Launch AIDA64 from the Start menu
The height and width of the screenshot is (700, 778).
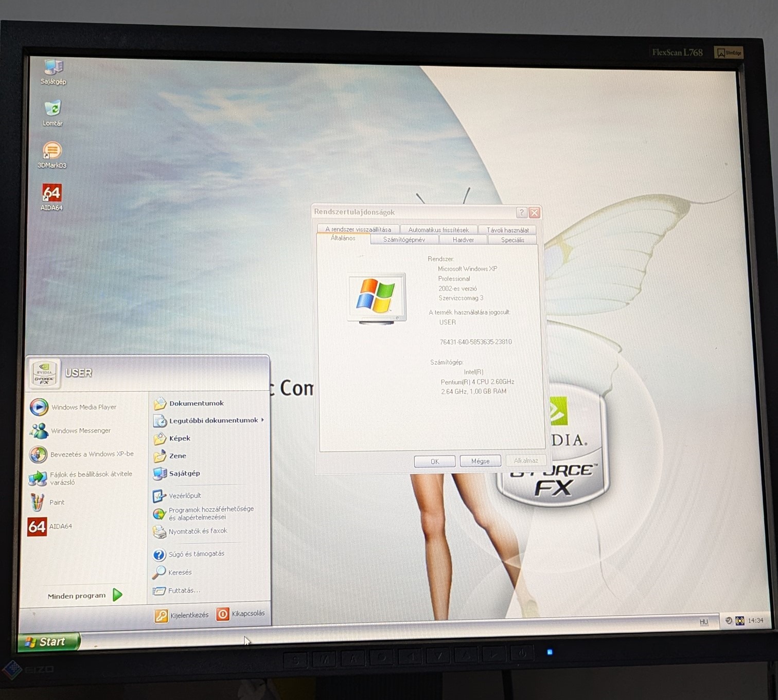coord(50,526)
